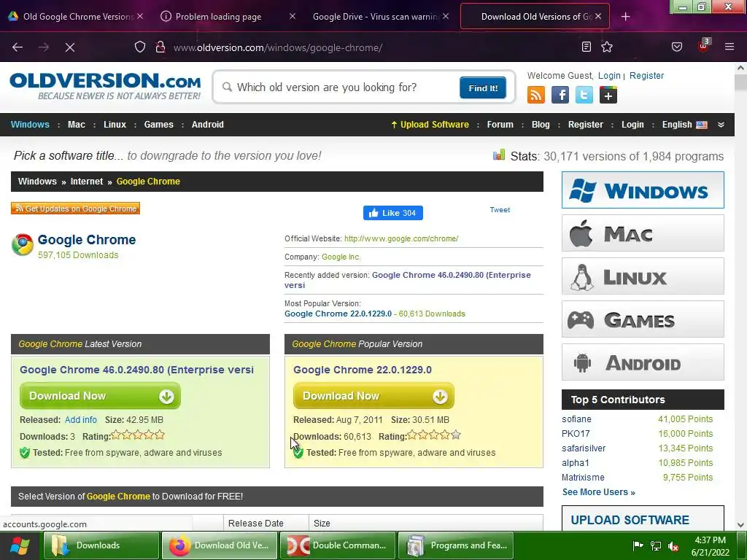This screenshot has width=747, height=560.
Task: Open the Windows Start button
Action: (20, 545)
